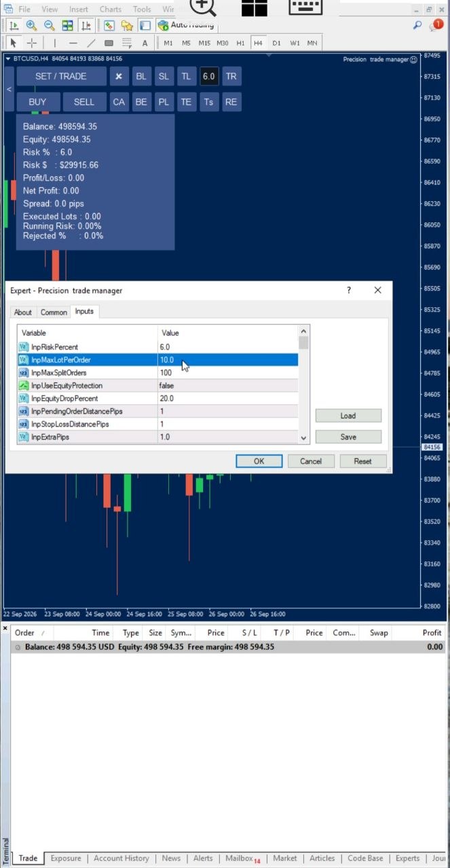
Task: Select the InpEquityDropPercent value 20.0
Action: pos(227,398)
